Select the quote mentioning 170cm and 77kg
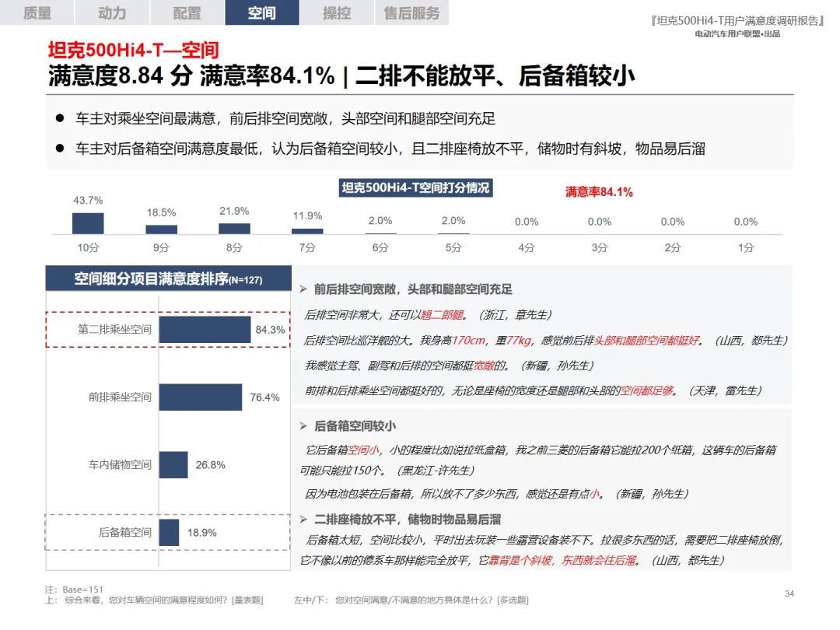This screenshot has height=630, width=840. (546, 340)
